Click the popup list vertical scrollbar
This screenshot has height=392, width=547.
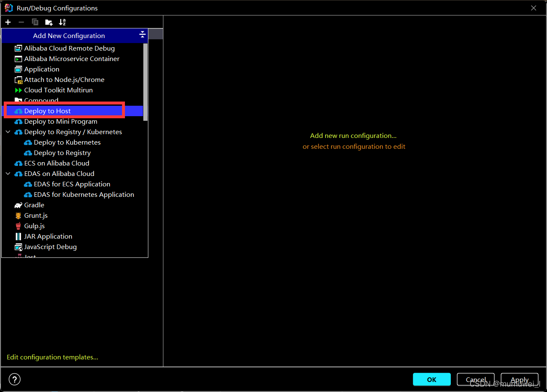pyautogui.click(x=145, y=82)
